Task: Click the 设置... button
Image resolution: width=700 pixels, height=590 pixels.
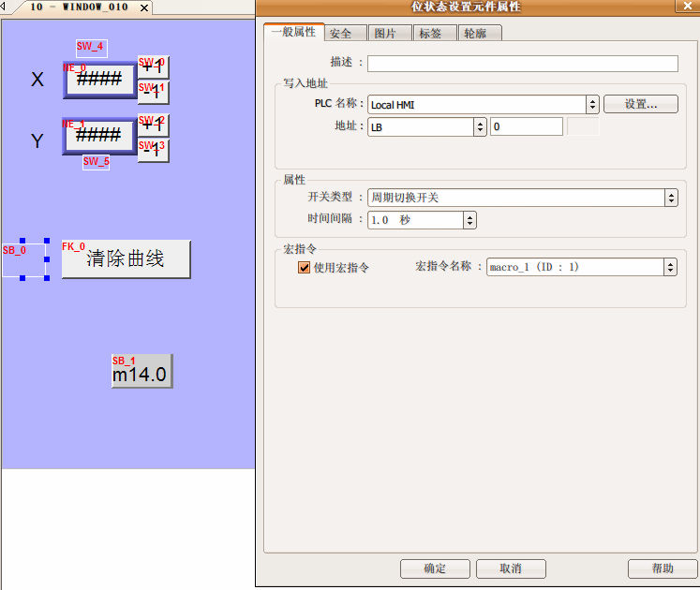Action: pyautogui.click(x=640, y=104)
